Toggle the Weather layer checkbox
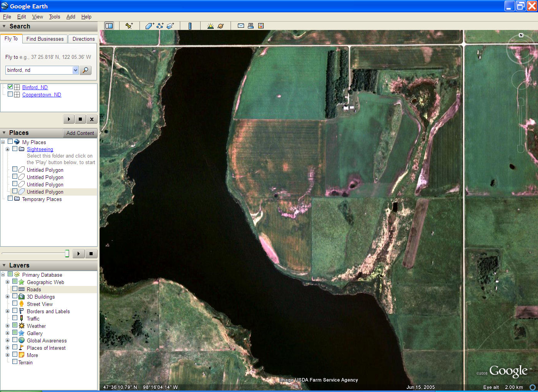This screenshot has height=392, width=538. (15, 326)
